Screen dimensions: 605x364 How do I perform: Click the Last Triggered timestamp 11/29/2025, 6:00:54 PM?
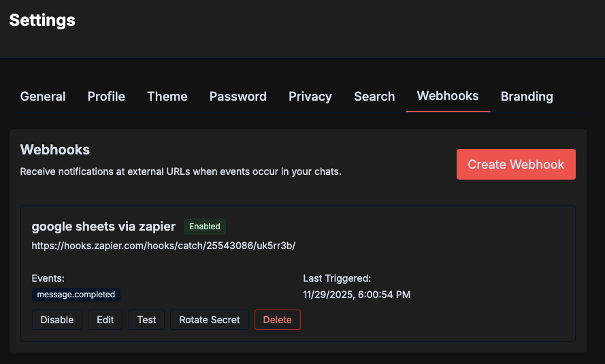coord(357,295)
